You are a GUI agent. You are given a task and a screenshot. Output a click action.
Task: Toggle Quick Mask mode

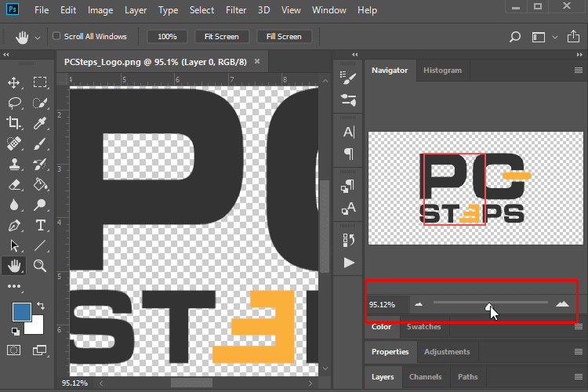(14, 350)
